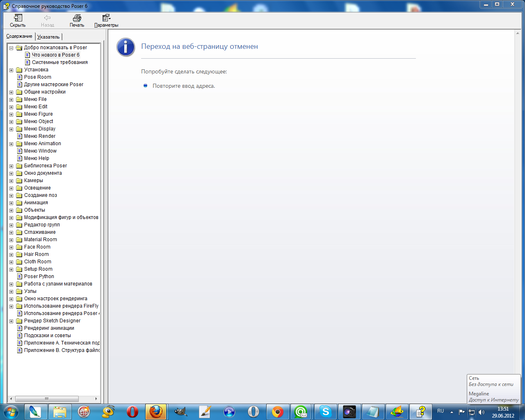The height and width of the screenshot is (420, 525).
Task: Show hidden system tray icons
Action: (x=452, y=412)
